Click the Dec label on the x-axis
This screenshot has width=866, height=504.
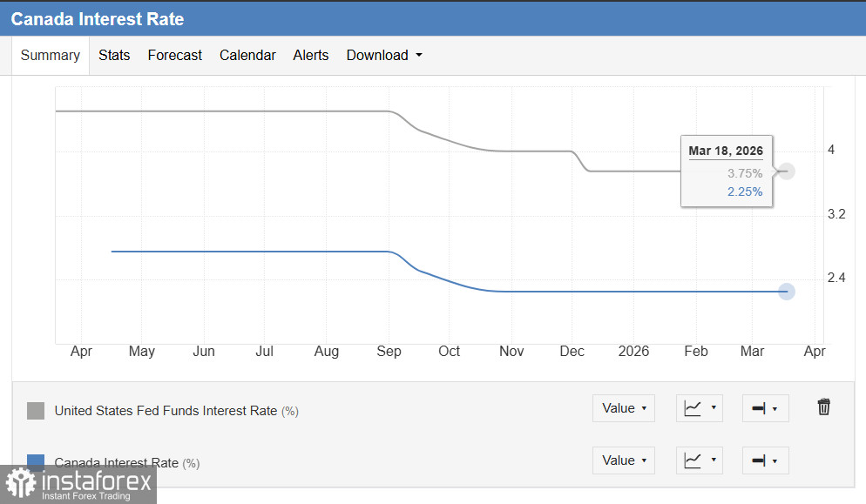(x=572, y=351)
